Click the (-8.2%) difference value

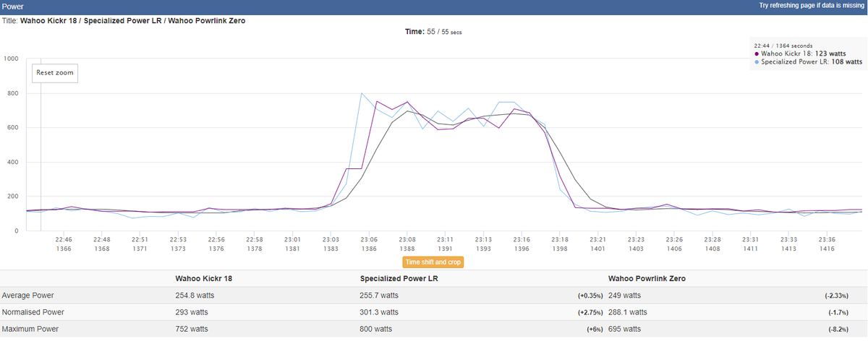tap(839, 329)
